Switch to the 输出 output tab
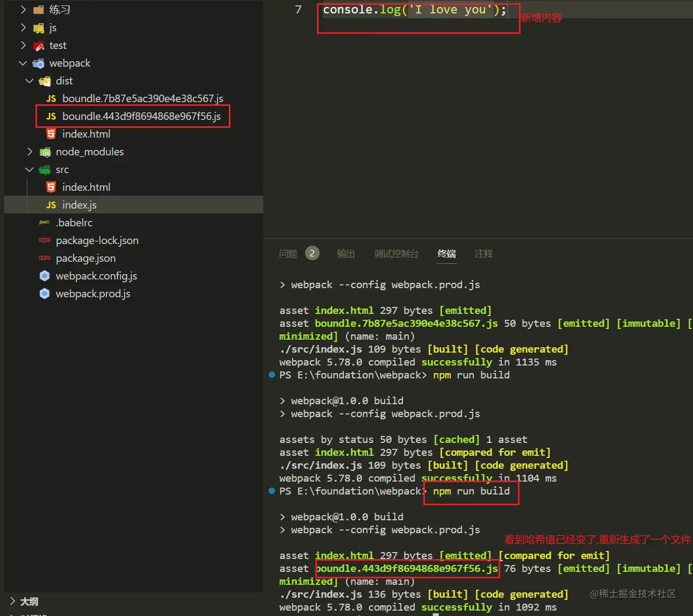 pyautogui.click(x=346, y=254)
